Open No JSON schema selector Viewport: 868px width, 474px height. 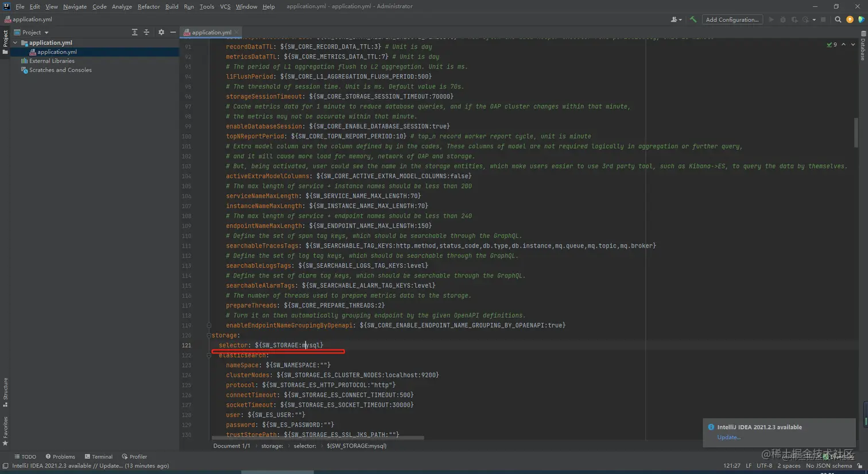click(829, 466)
